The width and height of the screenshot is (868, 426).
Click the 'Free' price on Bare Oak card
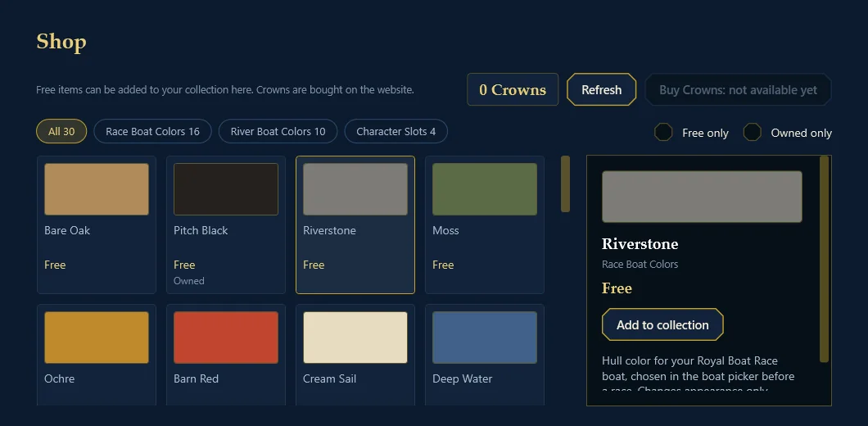click(x=55, y=265)
